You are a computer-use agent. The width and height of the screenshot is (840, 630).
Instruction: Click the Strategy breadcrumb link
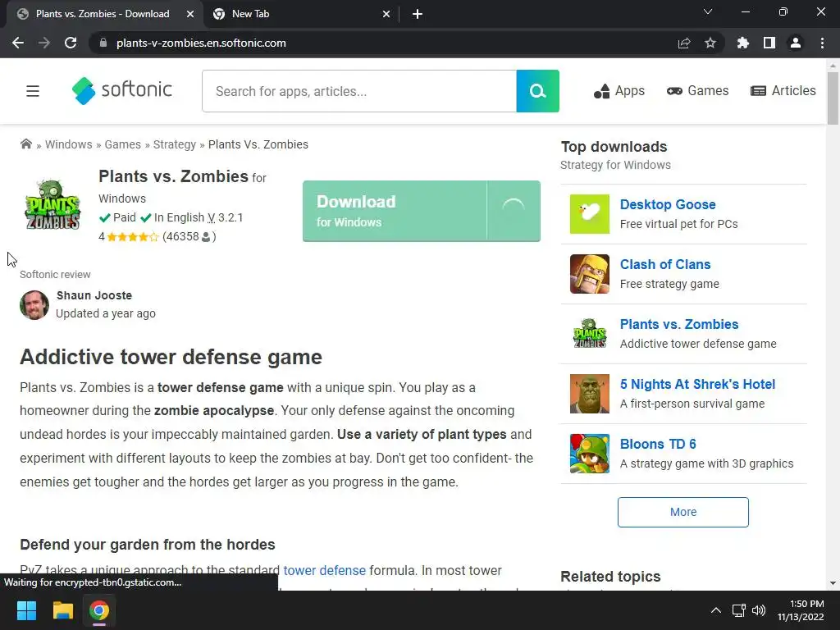175,144
